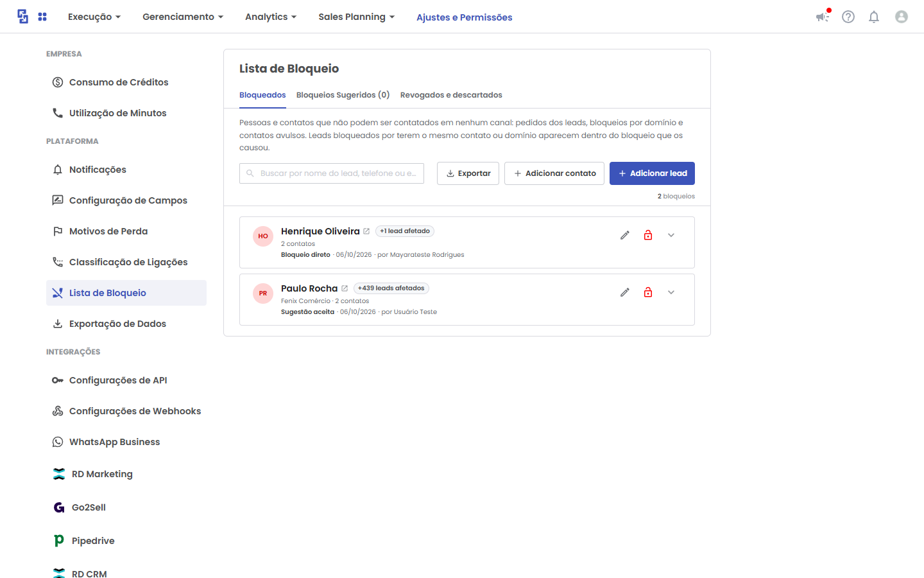Screen dimensions: 924x578
Task: Expand Paulo Rocha row chevron
Action: [671, 292]
